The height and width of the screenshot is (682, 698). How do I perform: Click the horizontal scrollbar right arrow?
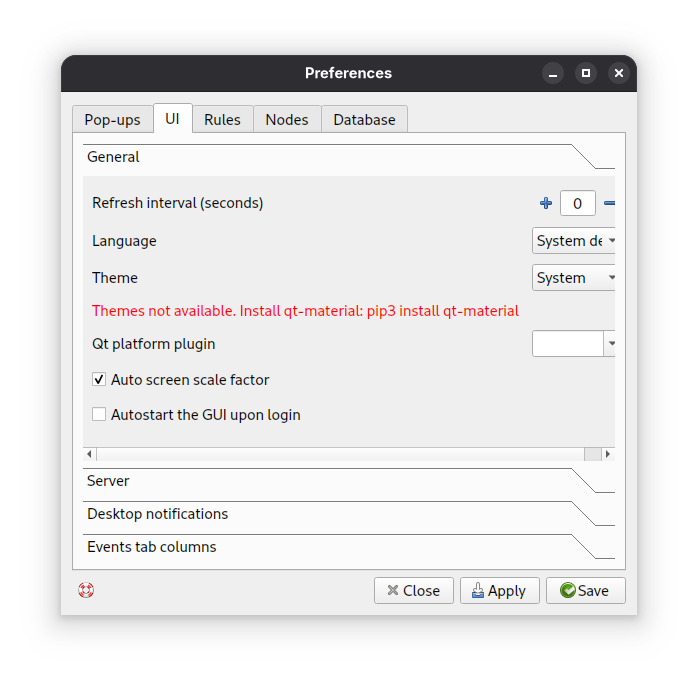608,454
